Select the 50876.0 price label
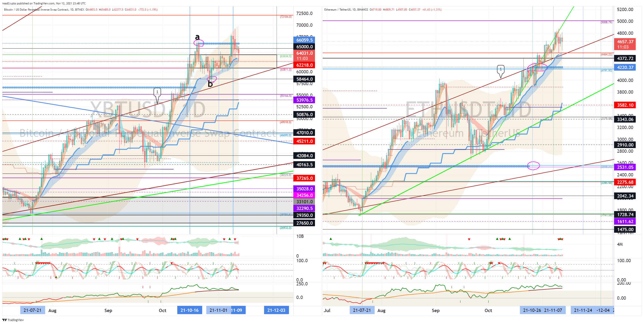The height and width of the screenshot is (324, 644). tap(304, 115)
